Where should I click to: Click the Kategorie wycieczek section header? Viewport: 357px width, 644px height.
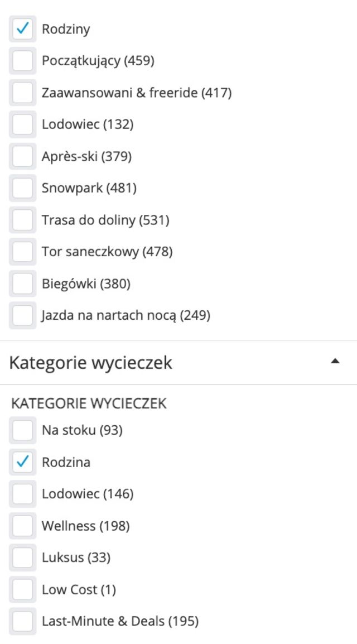tap(91, 363)
